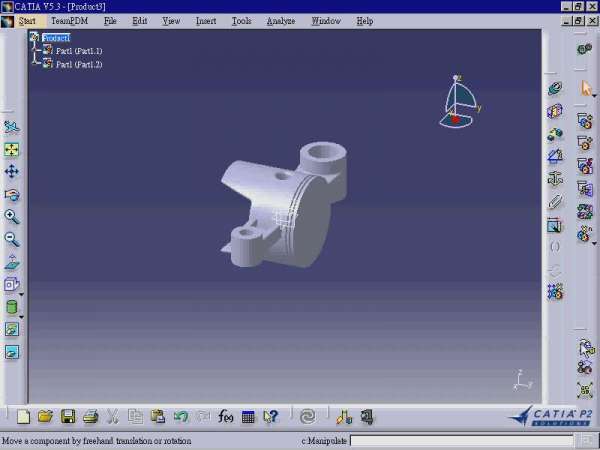The height and width of the screenshot is (450, 600).
Task: Click the green cylinder shading mode icon
Action: click(12, 307)
